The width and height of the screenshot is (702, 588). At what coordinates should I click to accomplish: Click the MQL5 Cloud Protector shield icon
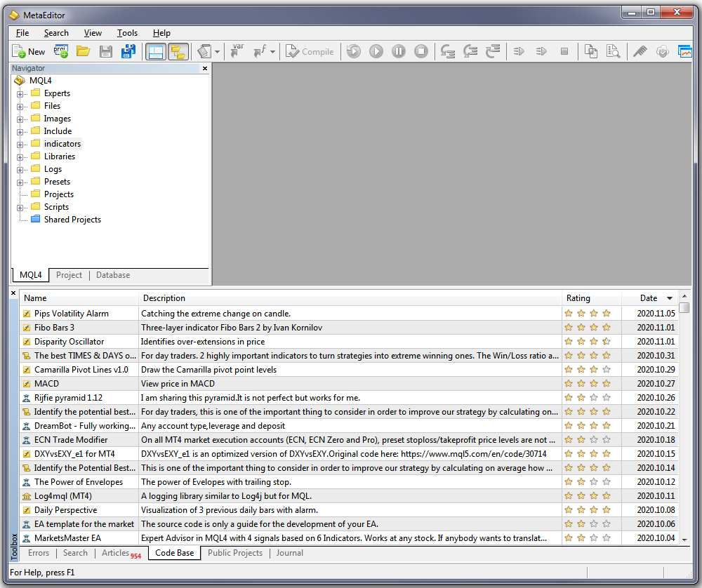point(663,51)
